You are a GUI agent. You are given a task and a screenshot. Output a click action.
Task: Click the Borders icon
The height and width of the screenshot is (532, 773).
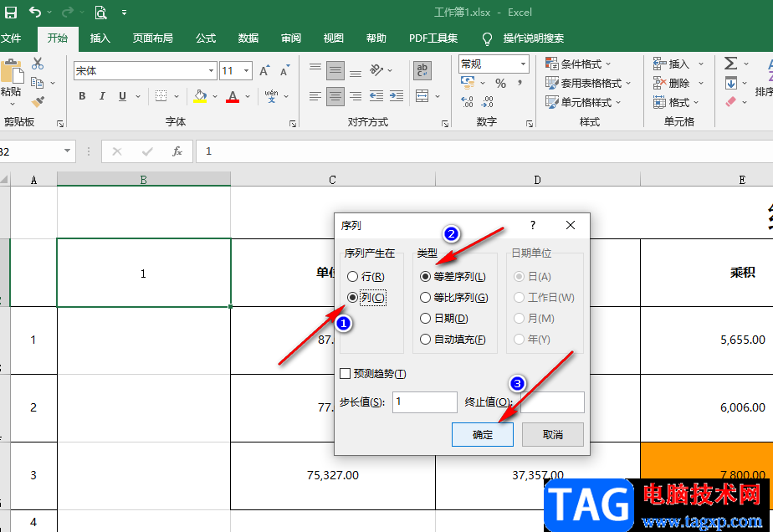click(x=161, y=95)
